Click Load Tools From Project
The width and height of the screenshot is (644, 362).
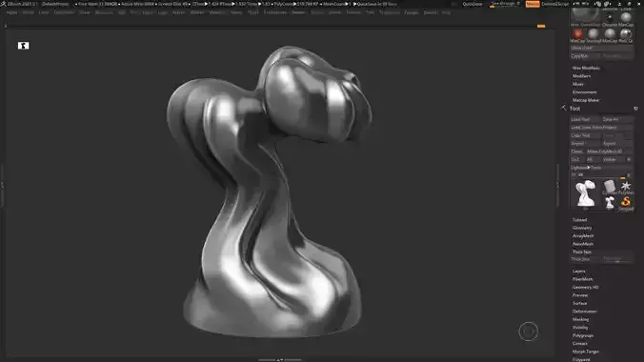pos(602,128)
